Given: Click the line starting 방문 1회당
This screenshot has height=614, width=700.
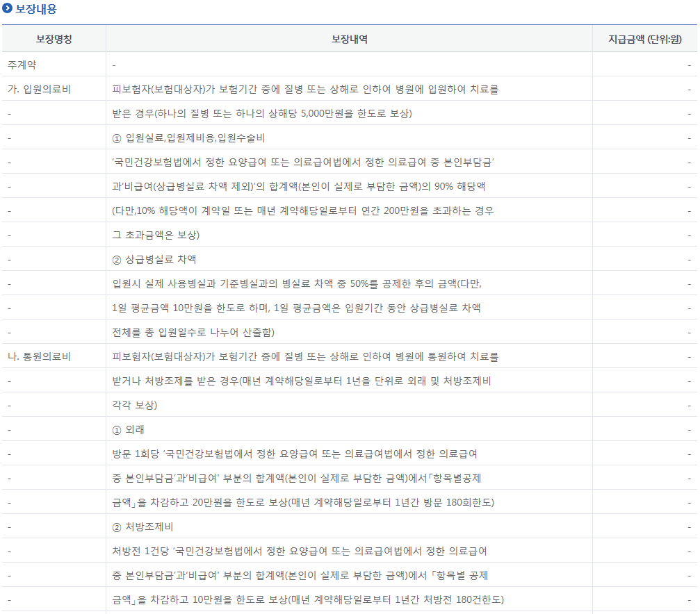Looking at the screenshot, I should 295,454.
